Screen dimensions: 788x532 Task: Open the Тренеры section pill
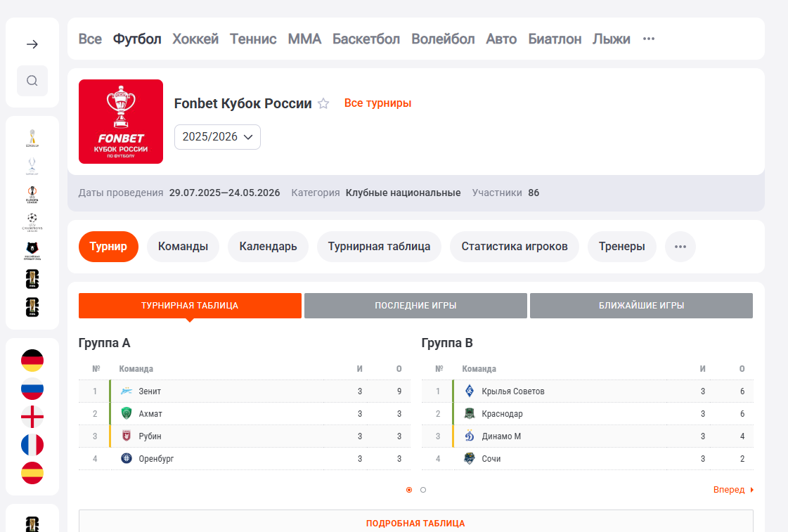pyautogui.click(x=622, y=247)
